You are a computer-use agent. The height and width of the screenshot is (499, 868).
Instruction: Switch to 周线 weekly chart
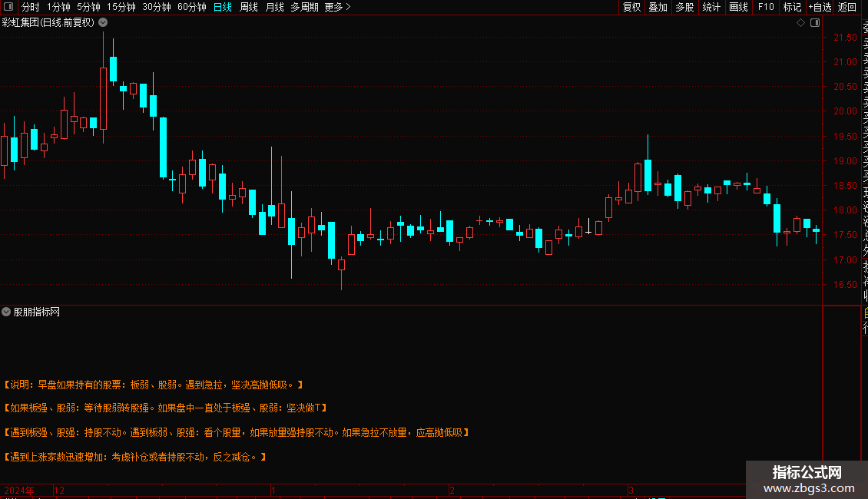point(249,7)
